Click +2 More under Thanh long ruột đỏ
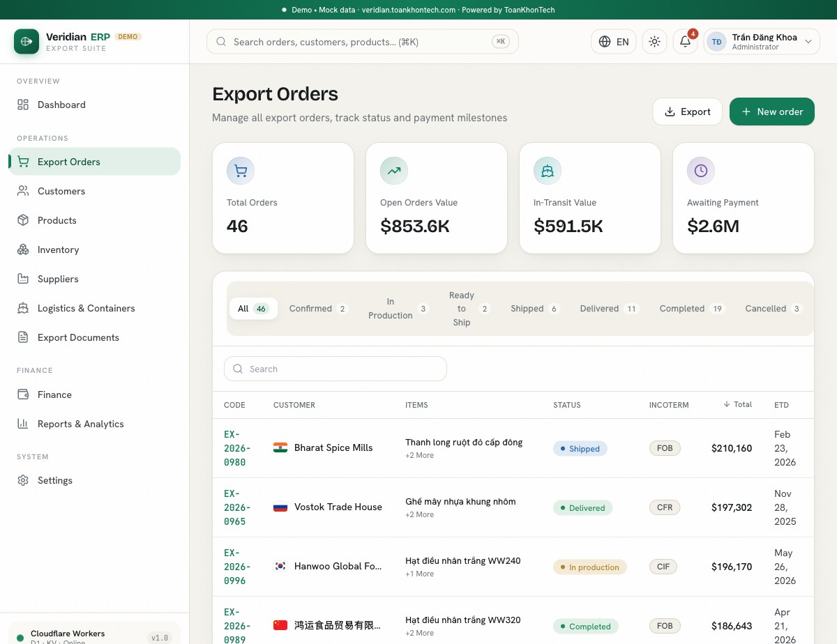The image size is (837, 644). [419, 455]
